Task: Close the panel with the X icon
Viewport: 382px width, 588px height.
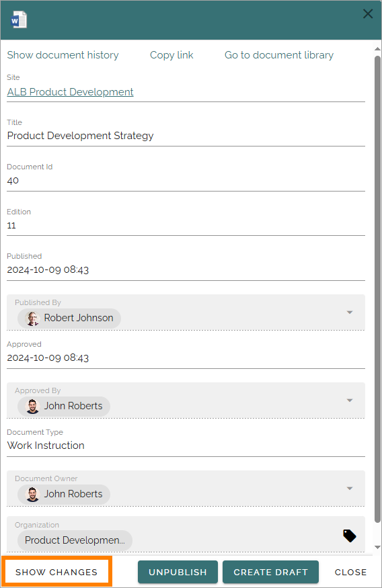Action: pos(368,14)
